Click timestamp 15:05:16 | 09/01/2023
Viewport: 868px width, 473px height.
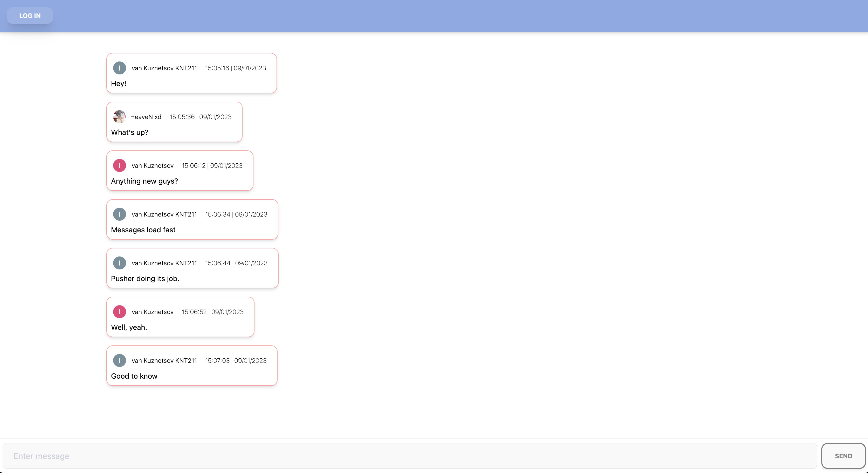(236, 68)
